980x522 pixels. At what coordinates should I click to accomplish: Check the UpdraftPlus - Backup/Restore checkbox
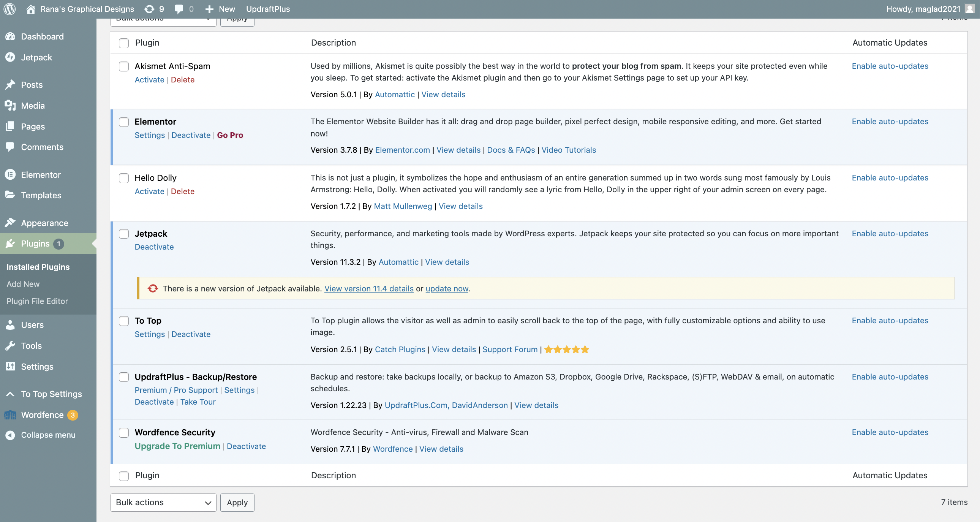[x=124, y=377]
